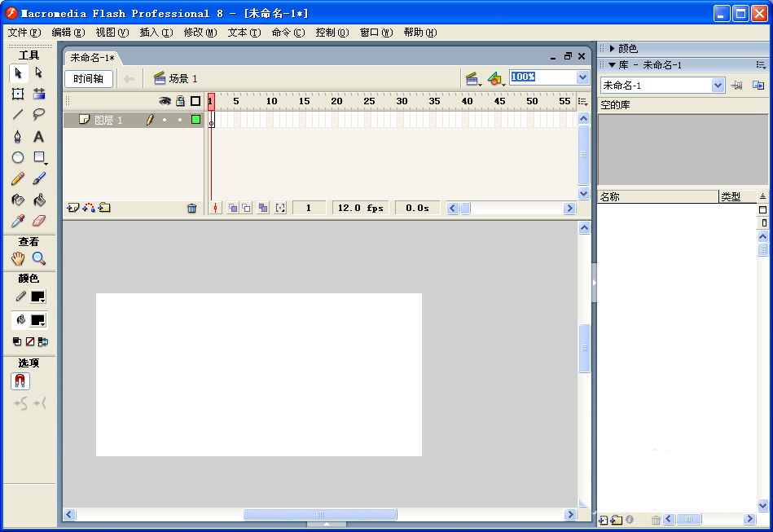Click the Delete Layer trash icon
This screenshot has height=532, width=773.
point(191,208)
